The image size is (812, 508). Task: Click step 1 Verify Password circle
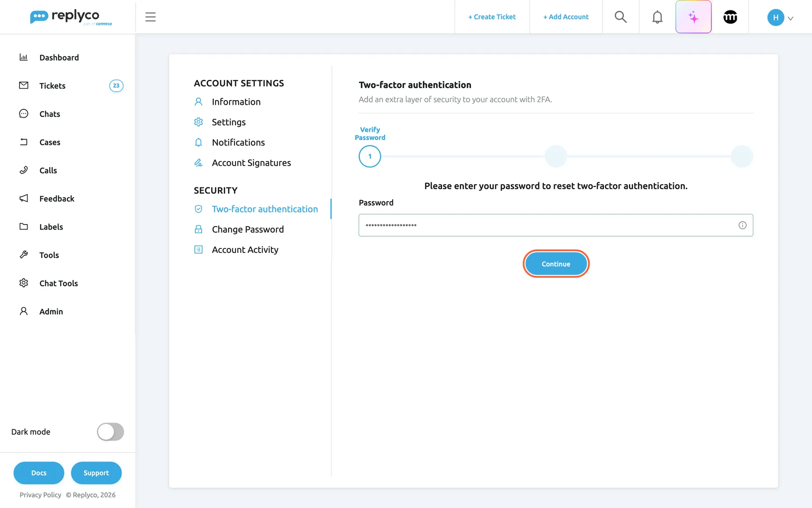(370, 156)
